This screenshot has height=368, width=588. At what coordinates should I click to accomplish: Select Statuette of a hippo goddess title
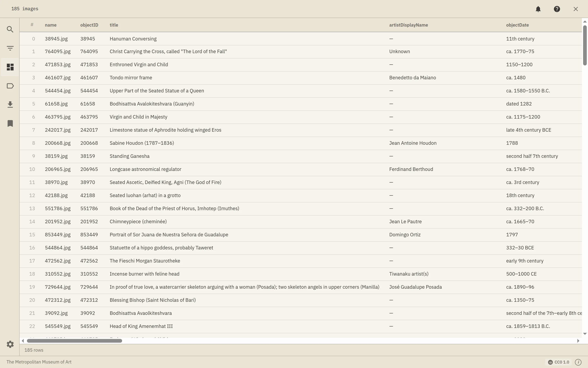pyautogui.click(x=161, y=248)
